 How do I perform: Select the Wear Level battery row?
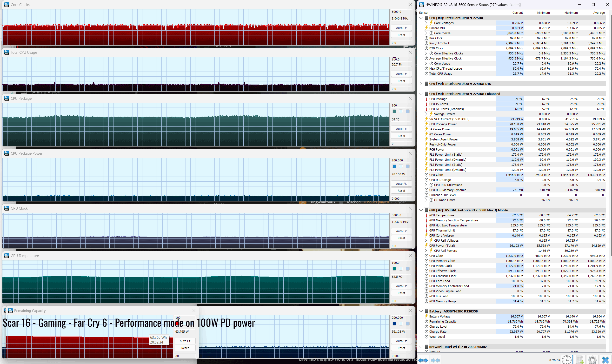coord(515,337)
